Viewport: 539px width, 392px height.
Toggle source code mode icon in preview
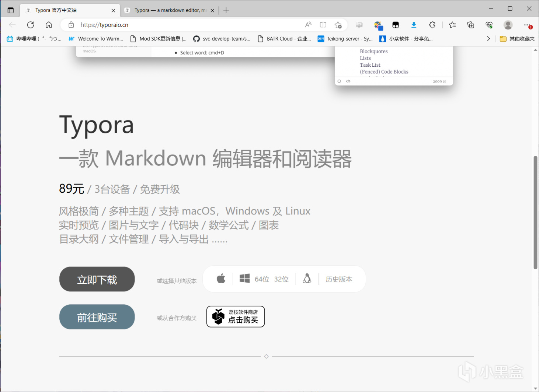click(x=348, y=81)
